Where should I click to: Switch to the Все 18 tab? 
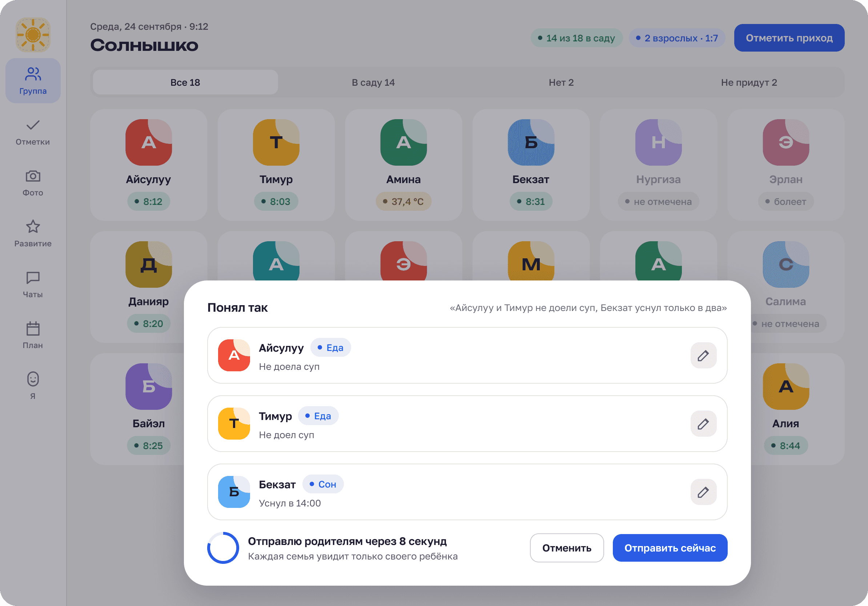click(x=185, y=82)
